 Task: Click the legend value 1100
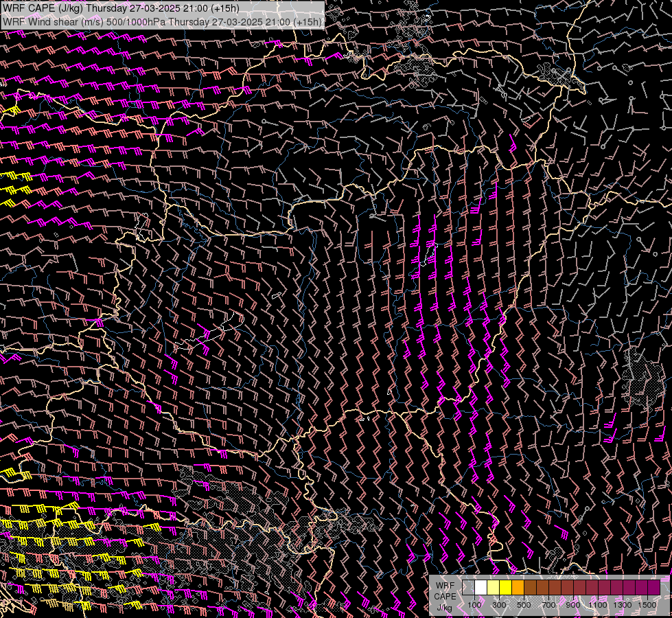click(x=597, y=605)
